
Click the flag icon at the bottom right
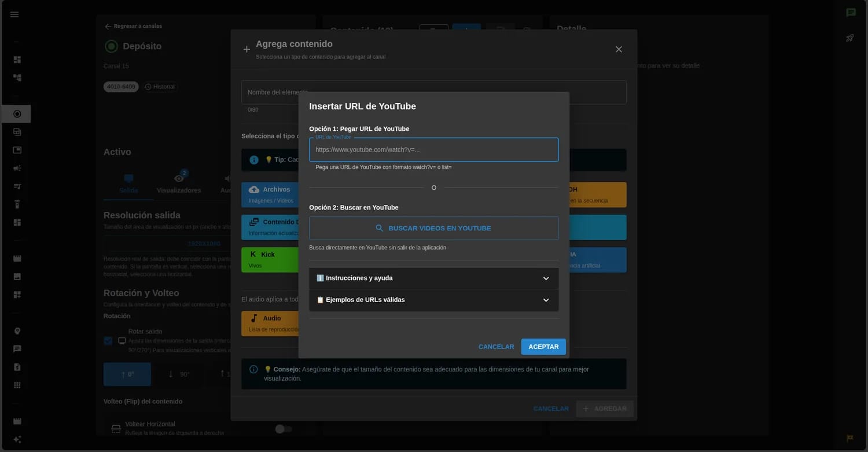pyautogui.click(x=850, y=438)
